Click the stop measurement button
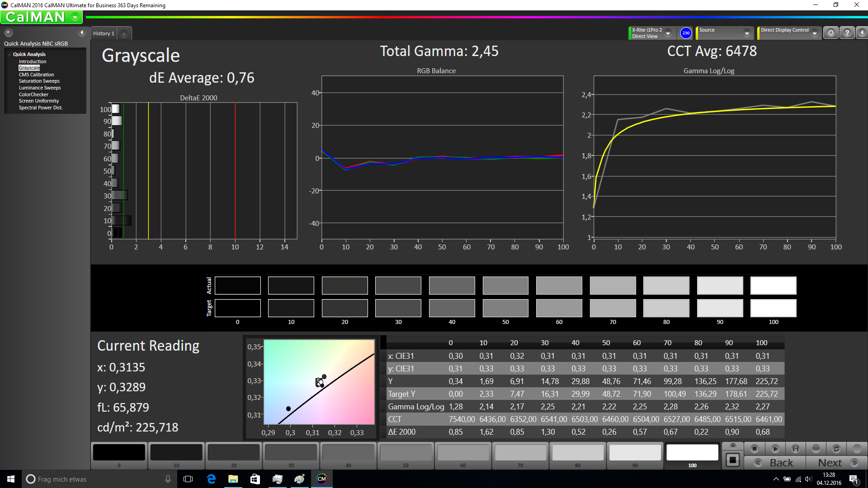 754,449
